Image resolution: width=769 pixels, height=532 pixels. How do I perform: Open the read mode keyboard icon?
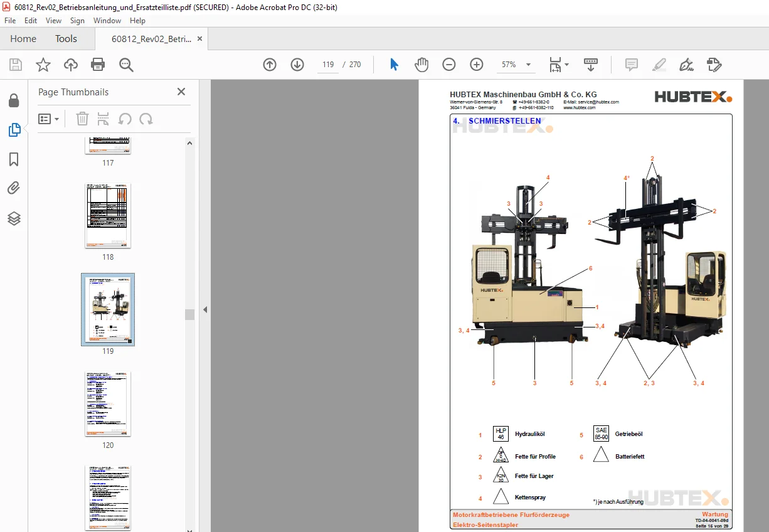pyautogui.click(x=591, y=65)
